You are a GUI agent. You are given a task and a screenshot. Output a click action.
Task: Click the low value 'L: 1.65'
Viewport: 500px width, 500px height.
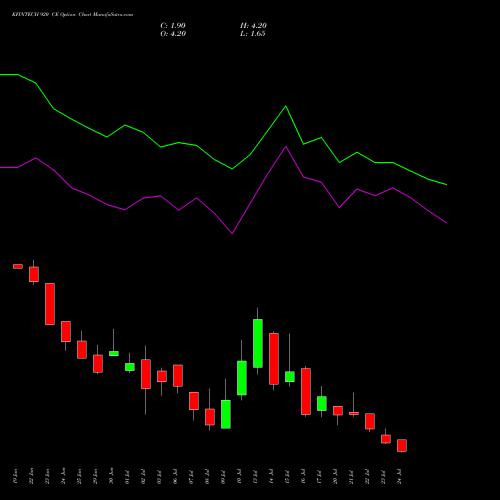click(x=253, y=34)
